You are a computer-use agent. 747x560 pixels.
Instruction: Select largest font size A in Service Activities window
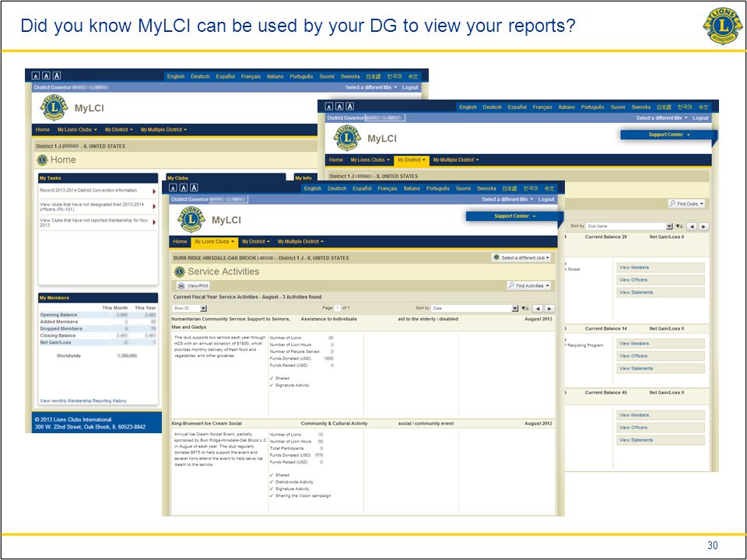[194, 187]
